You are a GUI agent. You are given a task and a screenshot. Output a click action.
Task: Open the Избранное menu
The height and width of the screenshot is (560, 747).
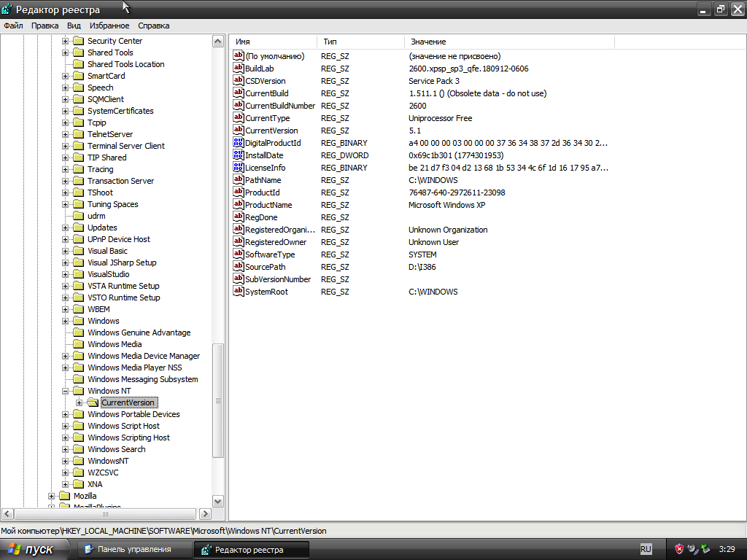pyautogui.click(x=109, y=26)
